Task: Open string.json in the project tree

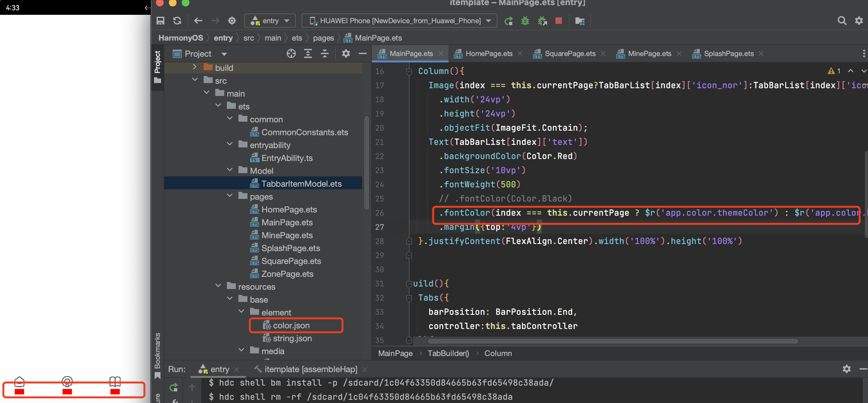Action: coord(292,338)
